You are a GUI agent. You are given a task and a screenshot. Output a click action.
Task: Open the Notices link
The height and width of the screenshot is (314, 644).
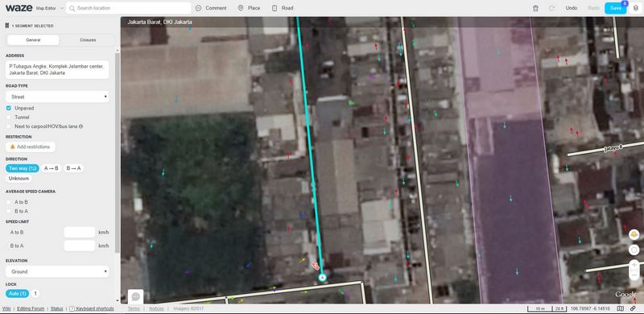point(156,308)
